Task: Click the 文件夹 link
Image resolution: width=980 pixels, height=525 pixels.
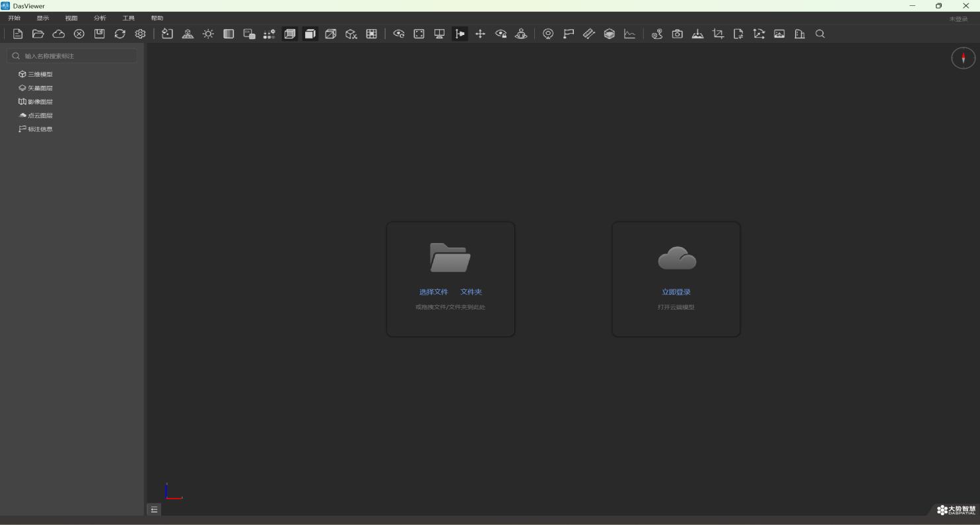Action: click(471, 292)
